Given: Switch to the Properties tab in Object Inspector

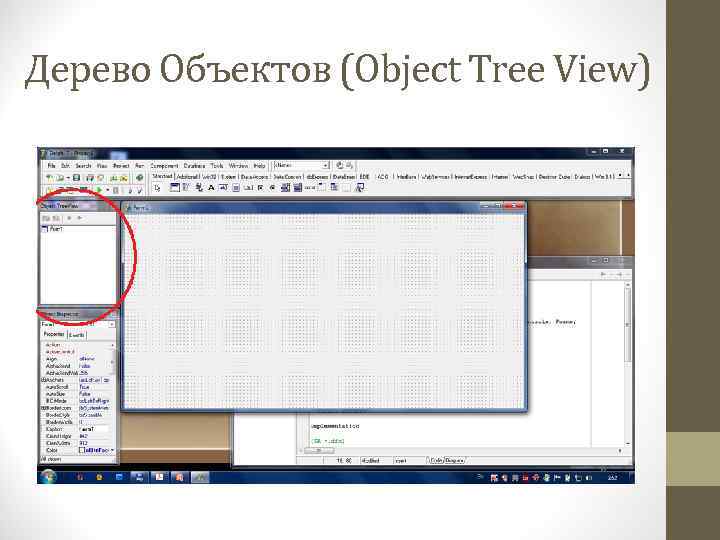Looking at the screenshot, I should (54, 334).
